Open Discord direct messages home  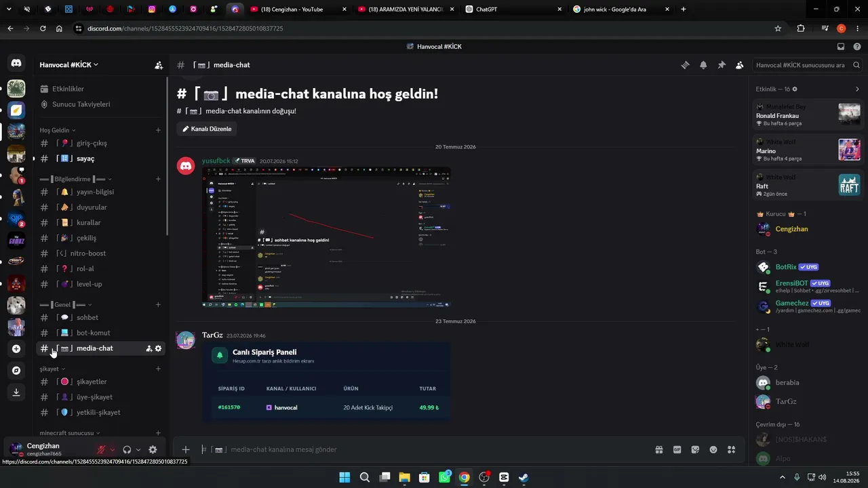point(16,63)
